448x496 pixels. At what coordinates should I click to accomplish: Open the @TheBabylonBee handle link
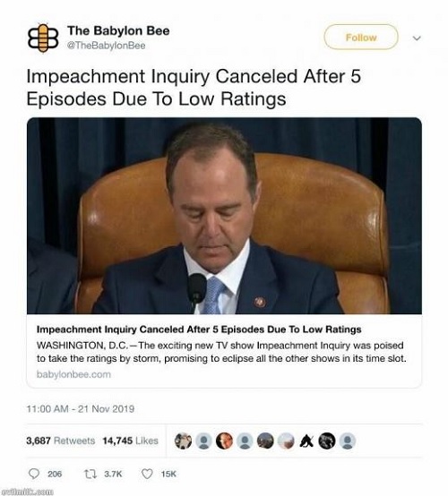click(107, 46)
